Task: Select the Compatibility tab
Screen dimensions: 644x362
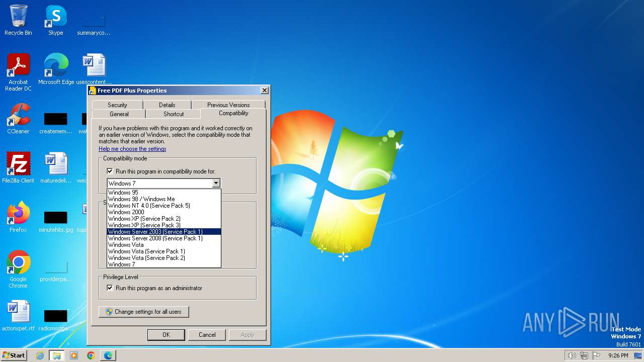Action: (x=233, y=113)
